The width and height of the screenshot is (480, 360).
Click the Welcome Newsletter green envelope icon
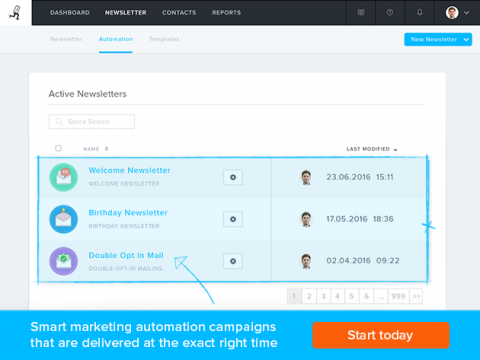(x=63, y=177)
